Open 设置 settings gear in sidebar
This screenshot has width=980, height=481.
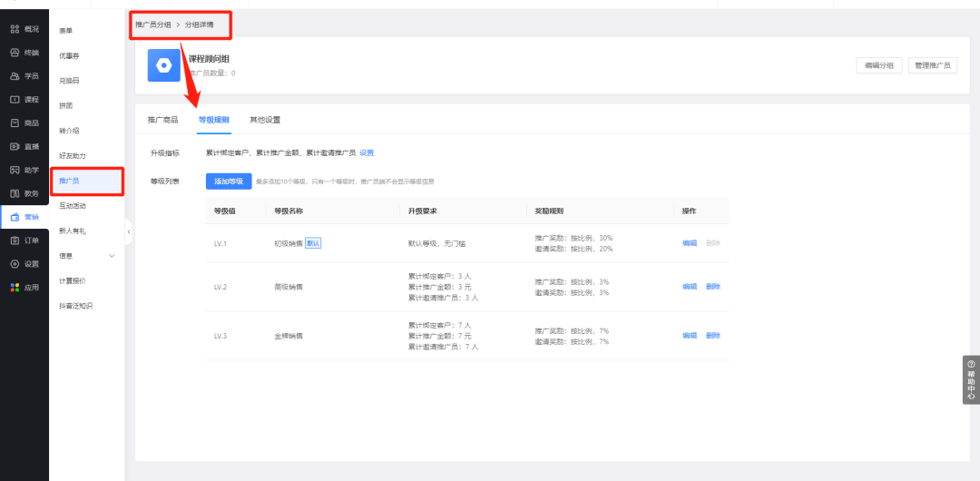tap(15, 264)
